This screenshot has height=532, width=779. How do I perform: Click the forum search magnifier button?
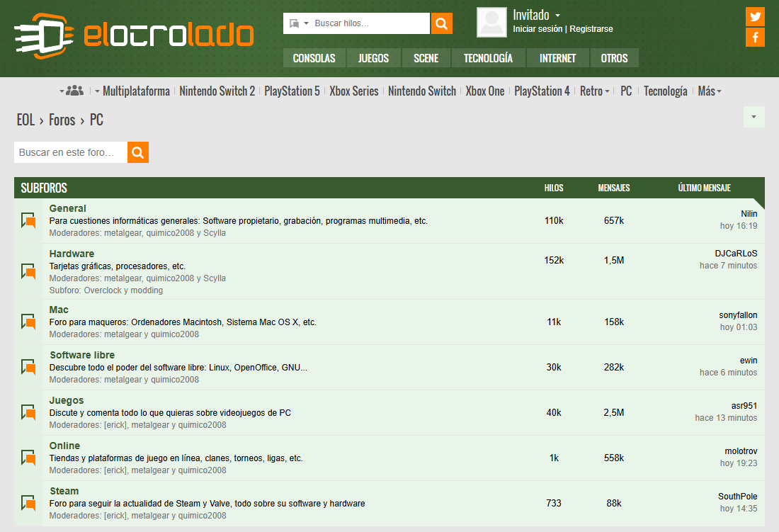point(138,152)
